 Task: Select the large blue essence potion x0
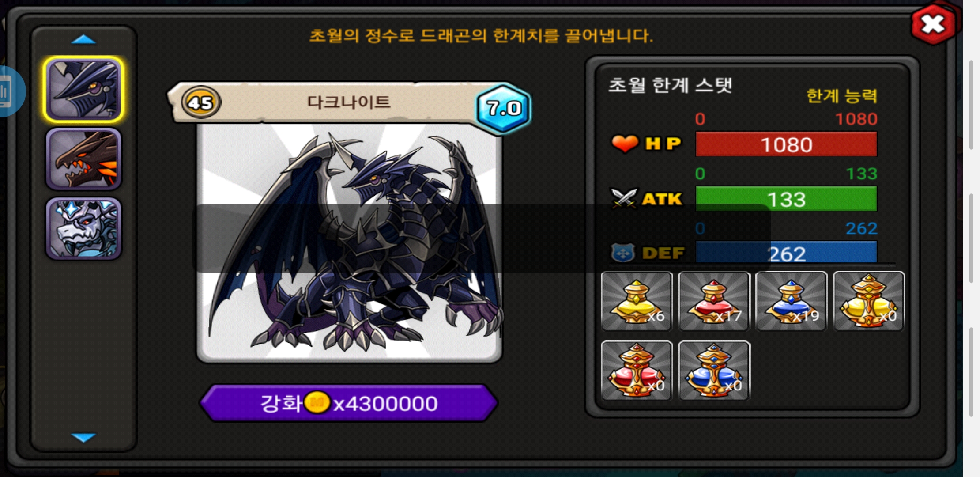pos(714,371)
